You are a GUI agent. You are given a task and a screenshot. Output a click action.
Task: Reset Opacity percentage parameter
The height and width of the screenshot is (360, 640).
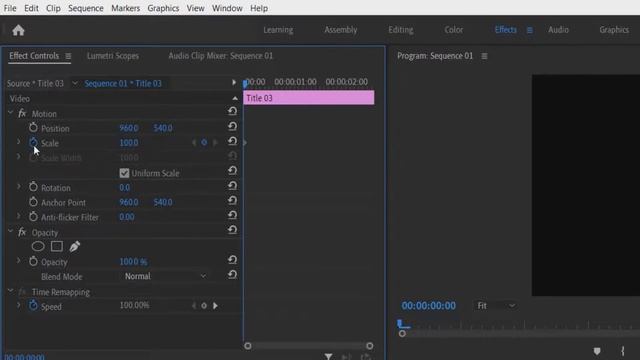232,260
